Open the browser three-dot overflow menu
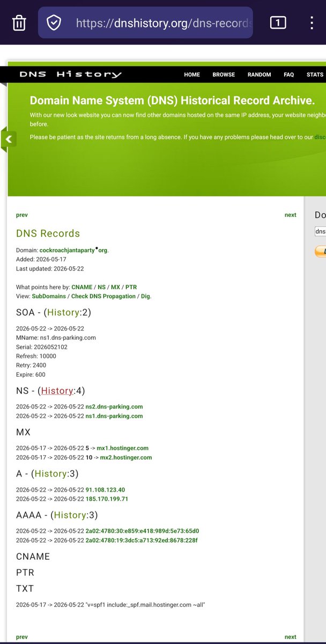326x644 pixels. (x=312, y=23)
